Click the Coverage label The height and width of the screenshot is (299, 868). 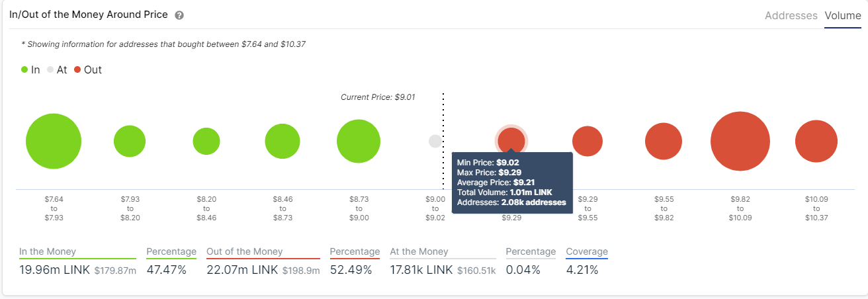(x=587, y=251)
